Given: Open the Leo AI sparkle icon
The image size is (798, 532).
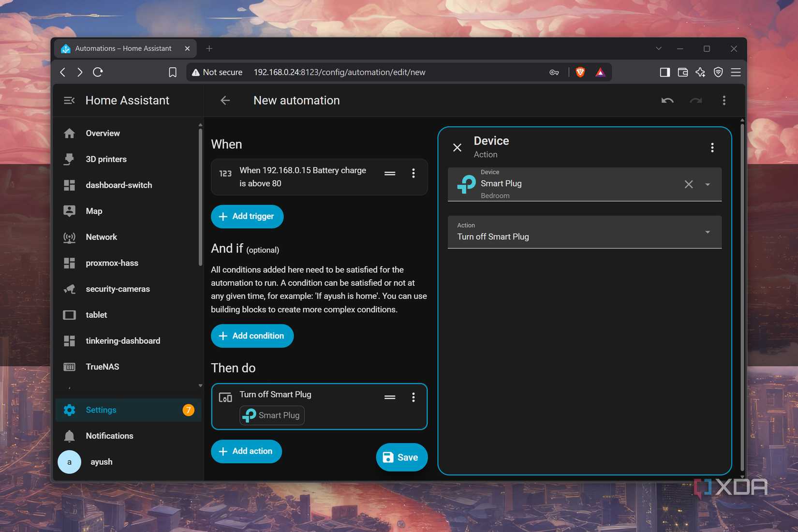Looking at the screenshot, I should (x=700, y=72).
